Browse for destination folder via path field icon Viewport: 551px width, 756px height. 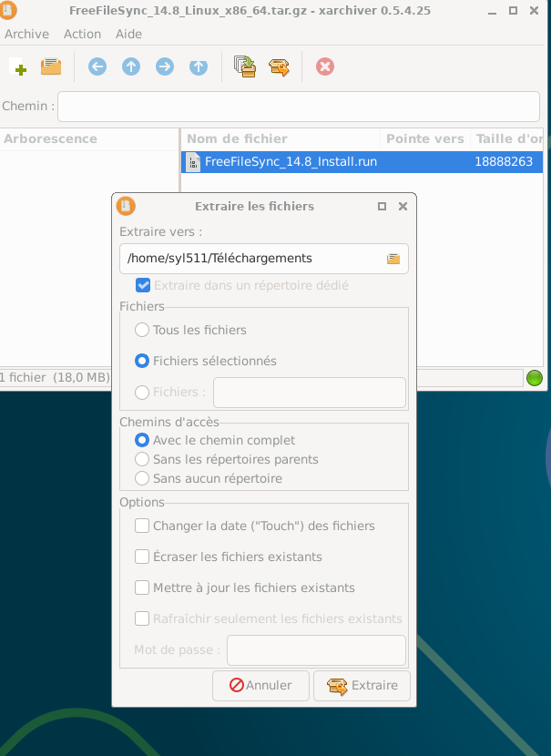[393, 259]
